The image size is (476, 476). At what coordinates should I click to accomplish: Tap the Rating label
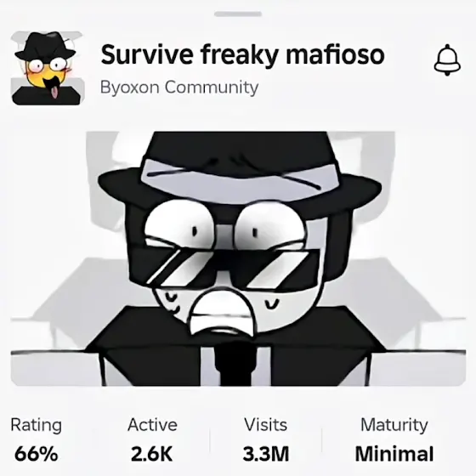click(36, 425)
